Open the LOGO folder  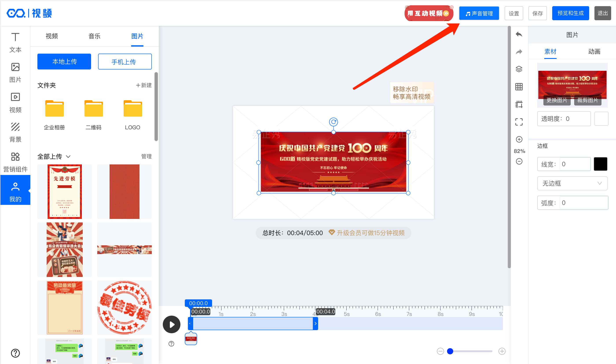point(132,115)
